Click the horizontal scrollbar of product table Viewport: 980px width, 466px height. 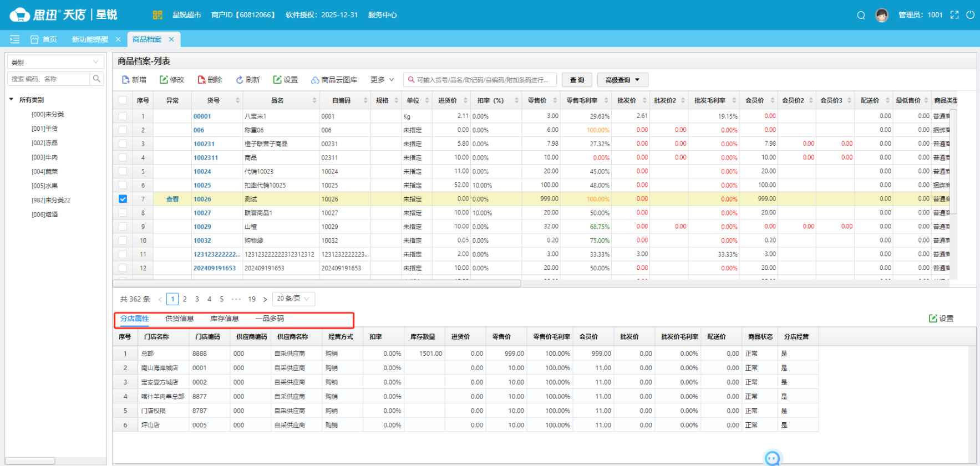316,283
